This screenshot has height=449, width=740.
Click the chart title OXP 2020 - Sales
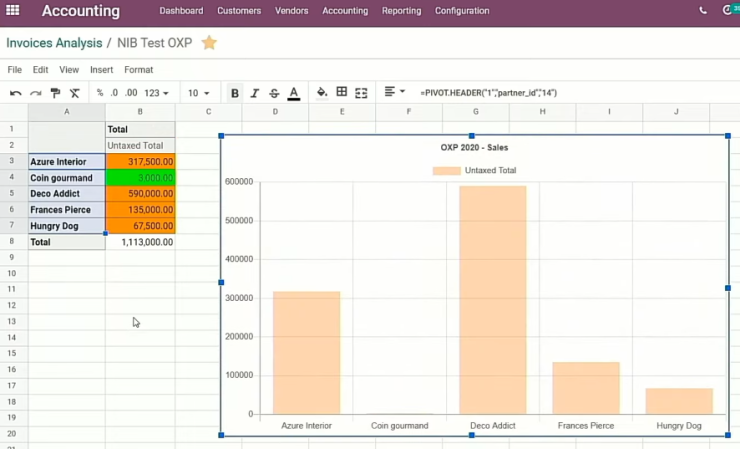tap(474, 147)
